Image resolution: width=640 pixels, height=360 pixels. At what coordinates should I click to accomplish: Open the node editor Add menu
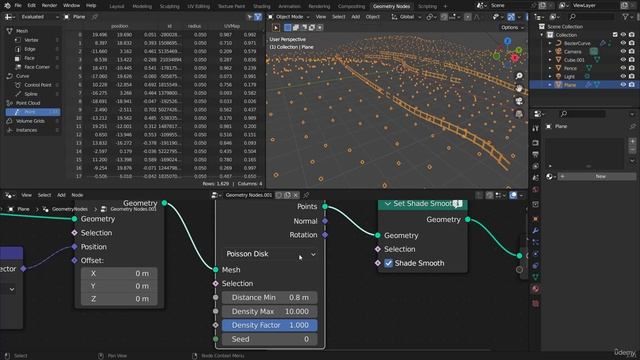coord(61,195)
